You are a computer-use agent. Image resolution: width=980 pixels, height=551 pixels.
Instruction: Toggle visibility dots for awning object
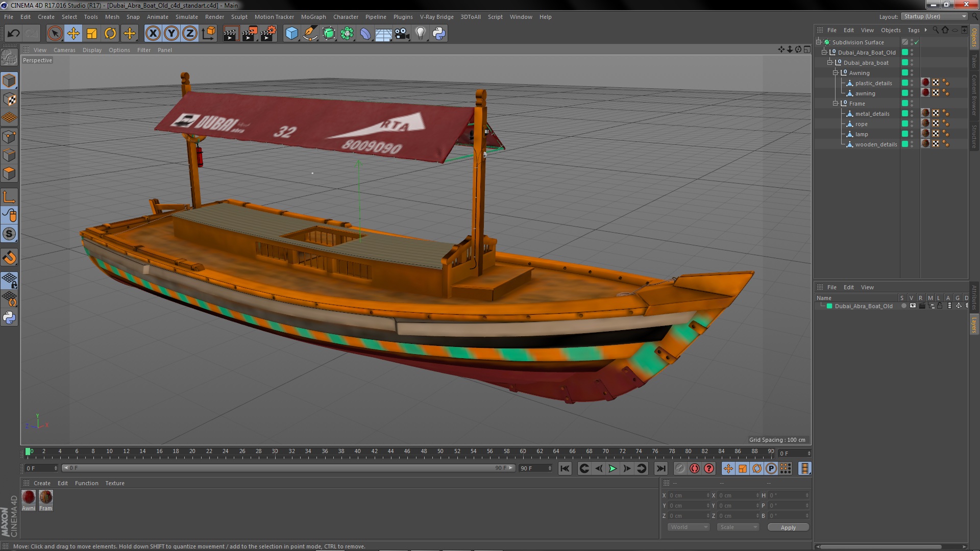click(912, 93)
